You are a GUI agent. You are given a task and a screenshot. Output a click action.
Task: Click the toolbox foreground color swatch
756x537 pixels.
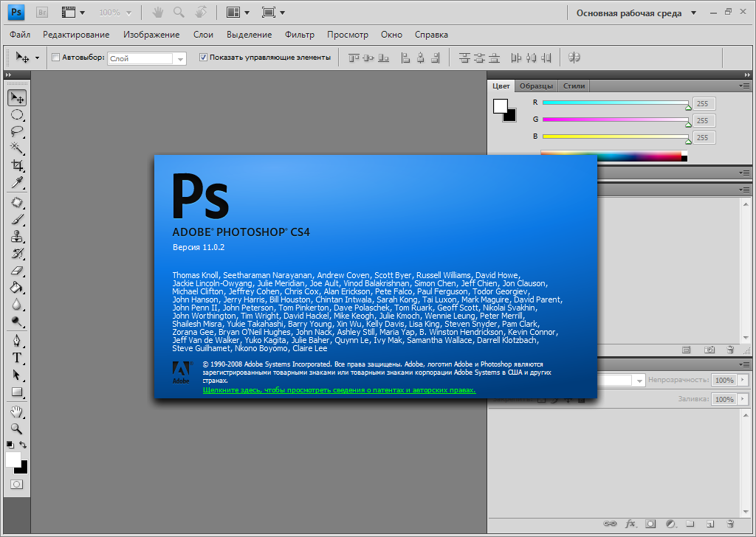(13, 460)
